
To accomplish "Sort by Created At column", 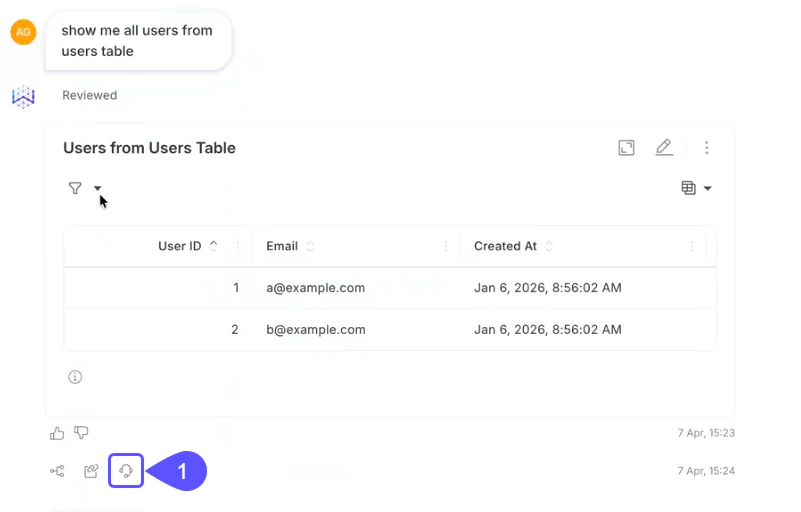I will pyautogui.click(x=549, y=246).
